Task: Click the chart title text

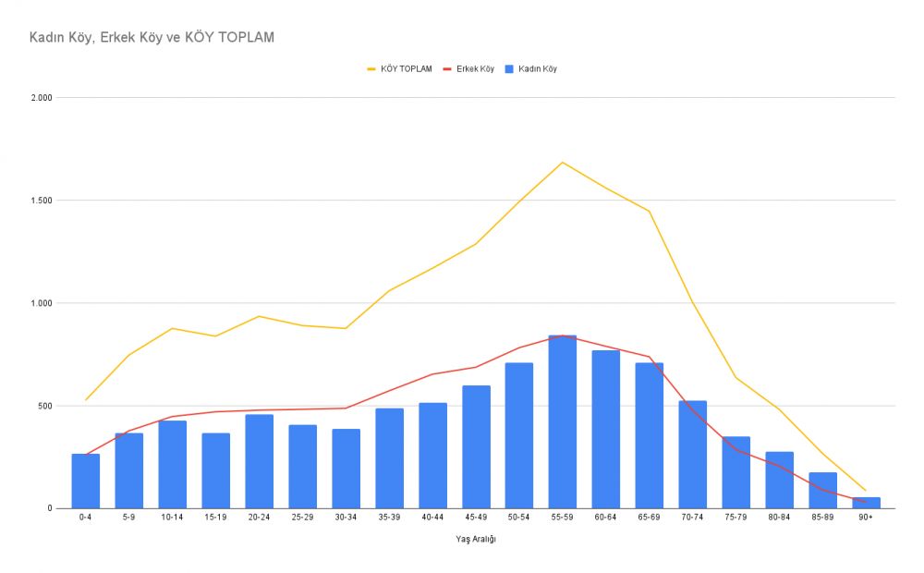Action: tap(152, 38)
